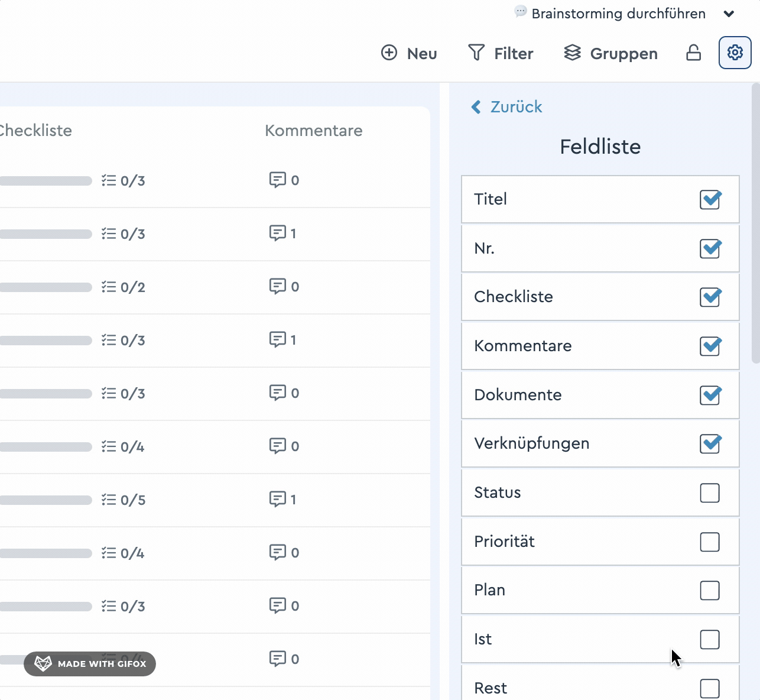Click checklist icon next to 0/5
Screen dimensions: 760x700
click(109, 500)
